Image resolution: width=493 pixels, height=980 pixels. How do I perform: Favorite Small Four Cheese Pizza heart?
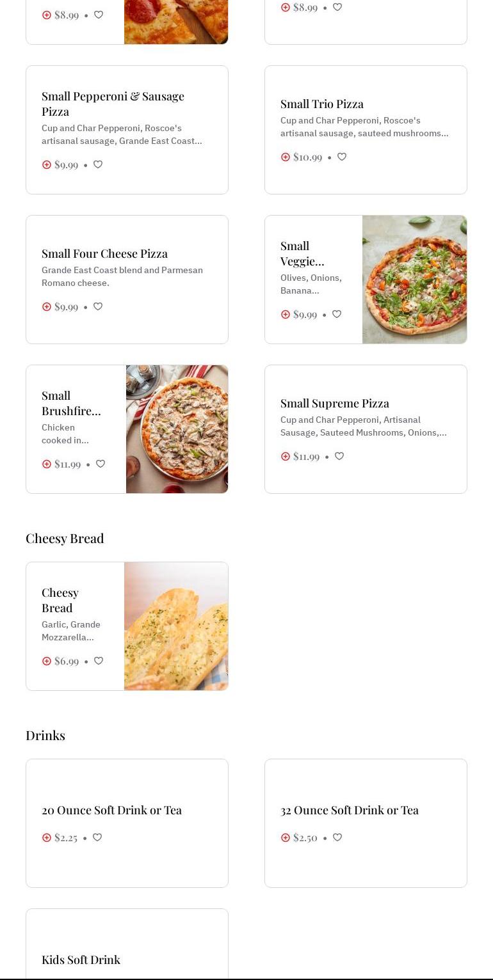98,306
